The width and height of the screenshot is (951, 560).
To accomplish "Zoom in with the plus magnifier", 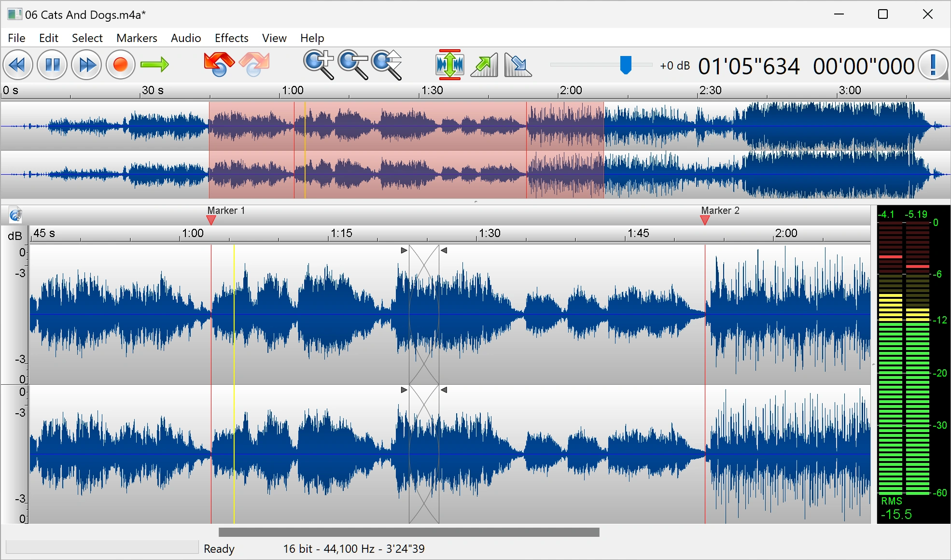I will point(318,65).
